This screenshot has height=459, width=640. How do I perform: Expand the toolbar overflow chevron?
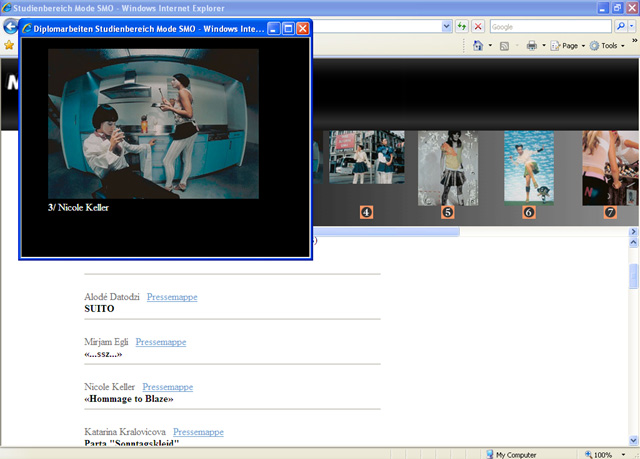click(x=633, y=40)
